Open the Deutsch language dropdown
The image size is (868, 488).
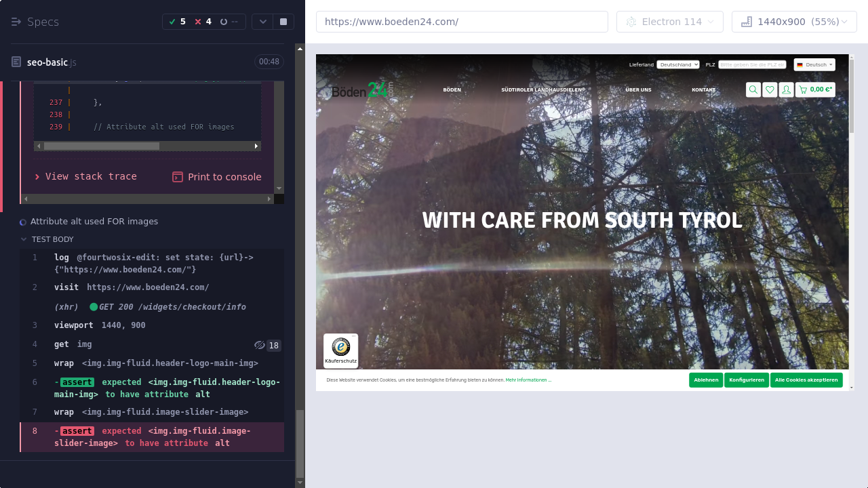(x=814, y=65)
